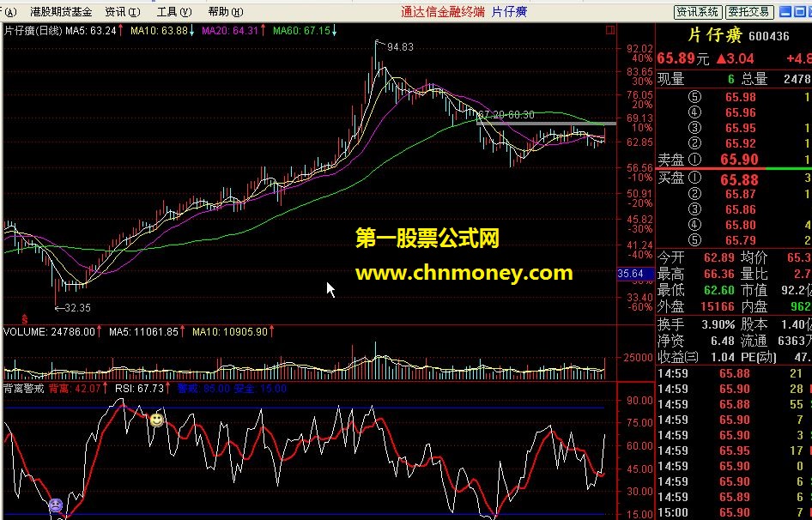Click buy level ⑤ price 65.79
Screen dimensions: 812x520
[741, 240]
